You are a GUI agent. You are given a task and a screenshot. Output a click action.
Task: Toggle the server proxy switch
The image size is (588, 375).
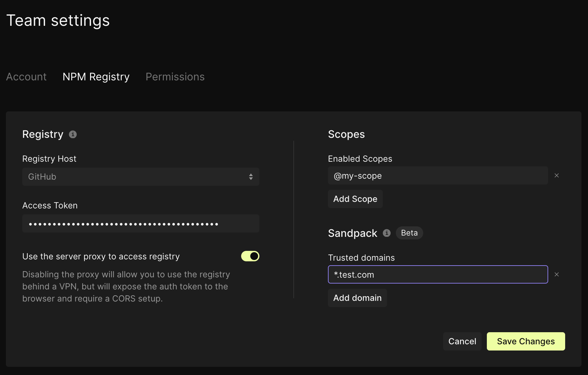tap(250, 256)
